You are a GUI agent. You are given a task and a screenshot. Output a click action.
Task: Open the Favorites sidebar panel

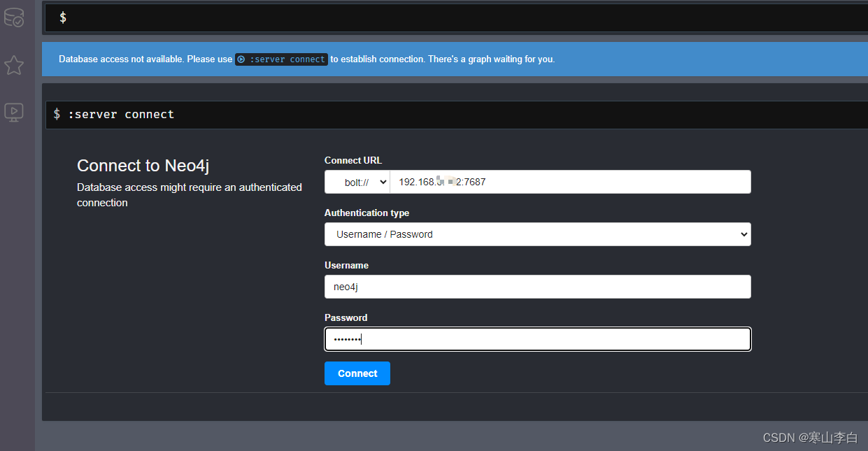click(14, 65)
